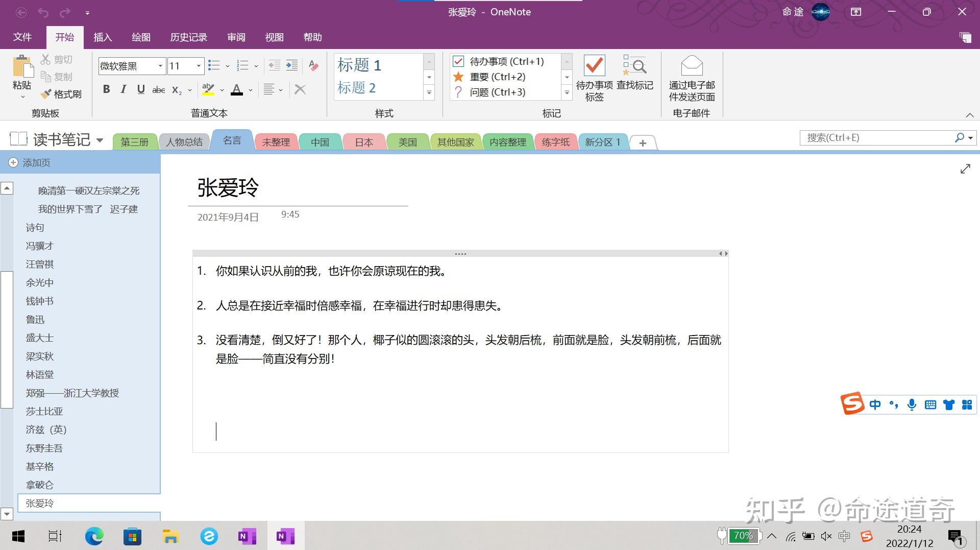Open the 插入 ribbon tab
This screenshot has width=980, height=550.
click(x=103, y=37)
